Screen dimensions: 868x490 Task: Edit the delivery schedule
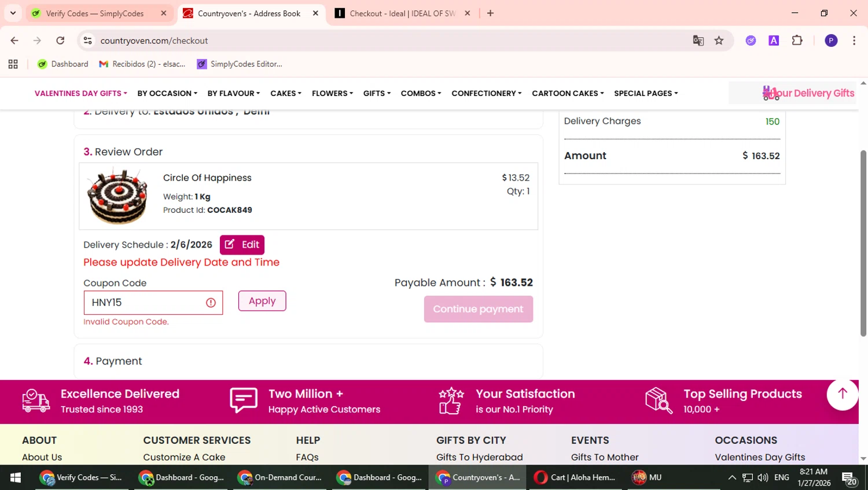coord(242,245)
